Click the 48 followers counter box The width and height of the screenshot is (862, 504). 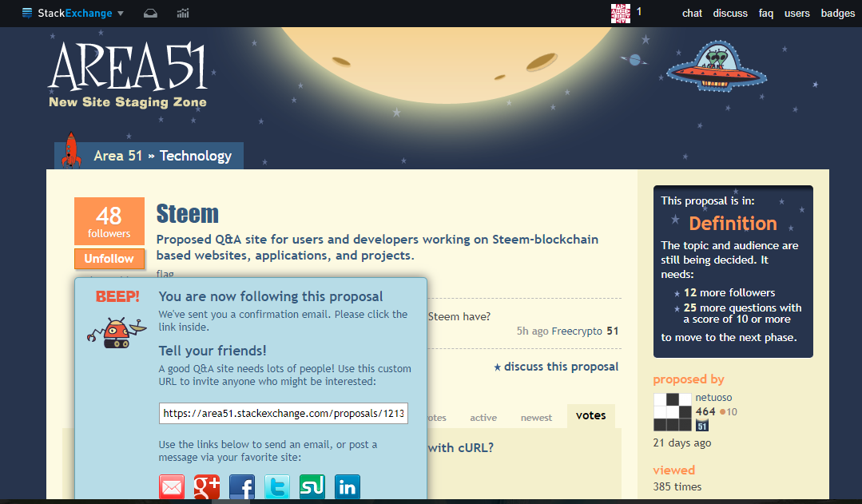tap(109, 221)
